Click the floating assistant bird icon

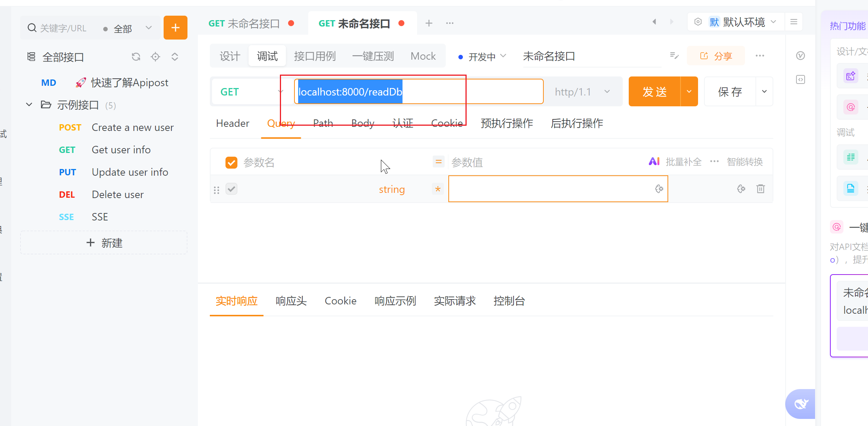click(801, 404)
